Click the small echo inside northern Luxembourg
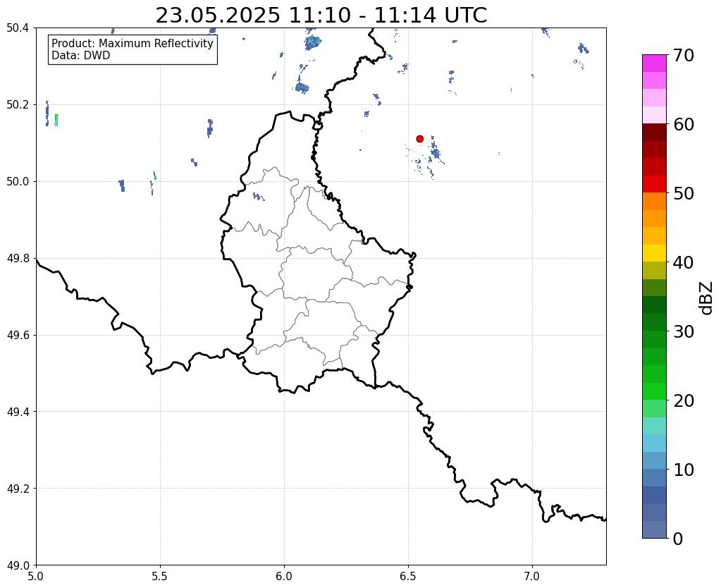The width and height of the screenshot is (721, 588). coord(259,197)
